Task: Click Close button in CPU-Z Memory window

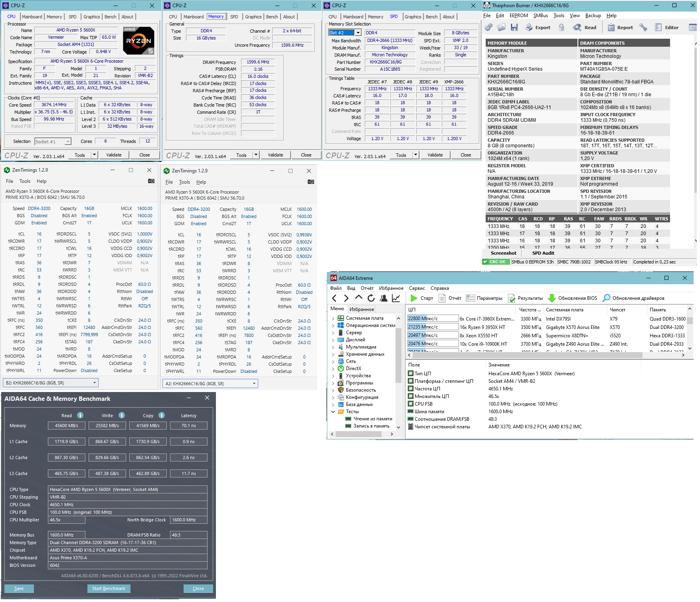Action: 306,155
